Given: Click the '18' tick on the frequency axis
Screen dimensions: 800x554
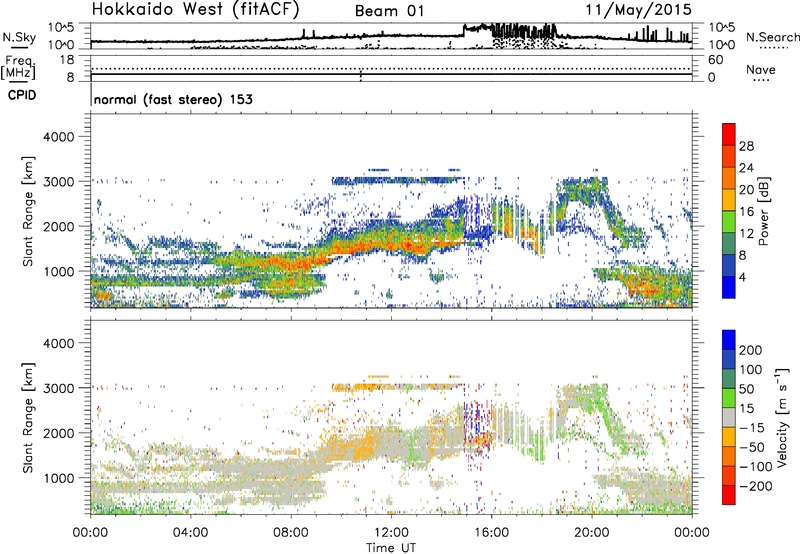Looking at the screenshot, I should coord(67,60).
